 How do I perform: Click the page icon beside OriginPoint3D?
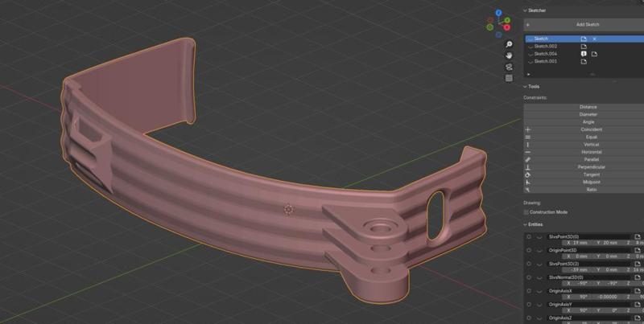coord(638,250)
